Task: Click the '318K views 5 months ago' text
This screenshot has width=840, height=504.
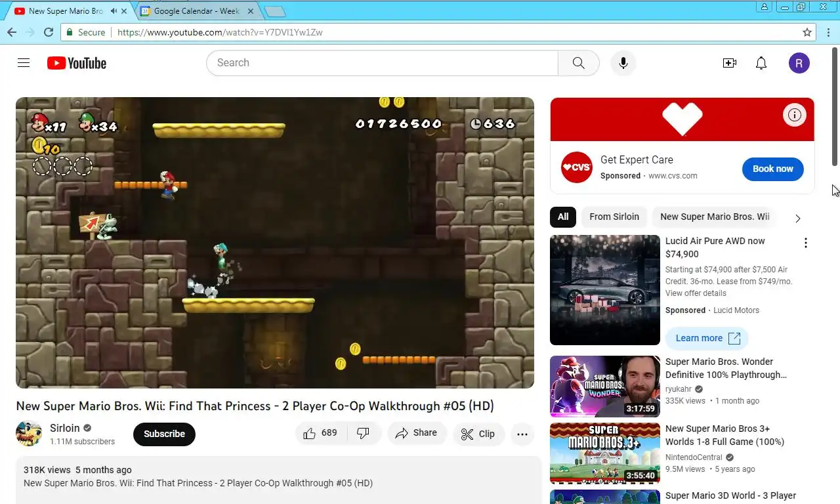Action: click(77, 470)
